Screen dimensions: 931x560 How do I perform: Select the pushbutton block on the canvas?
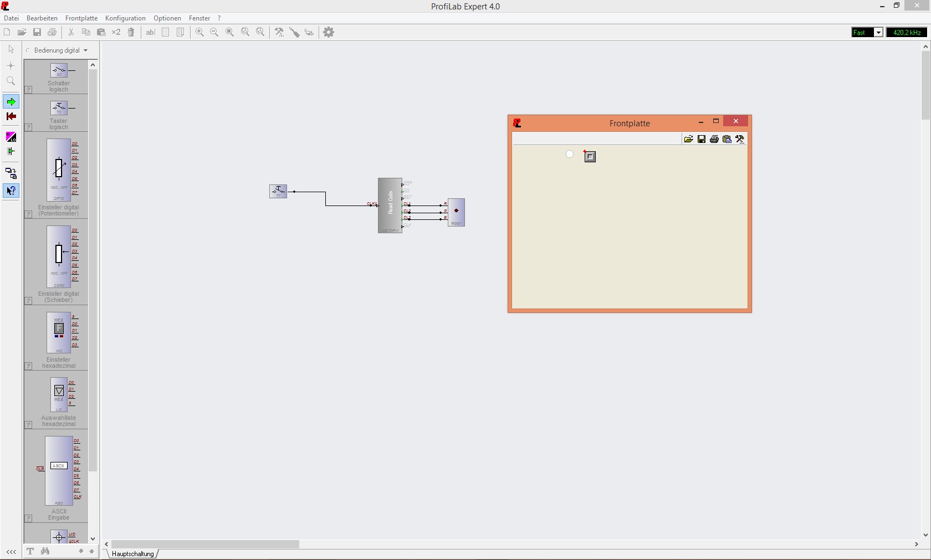[x=278, y=192]
